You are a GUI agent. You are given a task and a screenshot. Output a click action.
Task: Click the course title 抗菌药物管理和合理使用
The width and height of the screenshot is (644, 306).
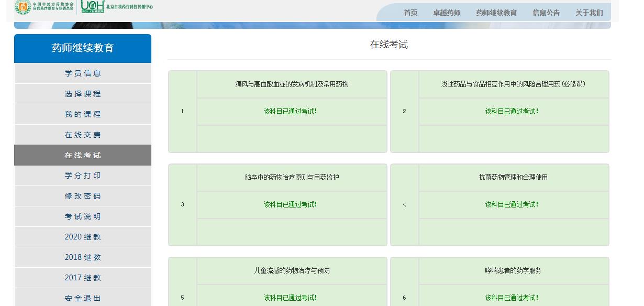pos(513,178)
